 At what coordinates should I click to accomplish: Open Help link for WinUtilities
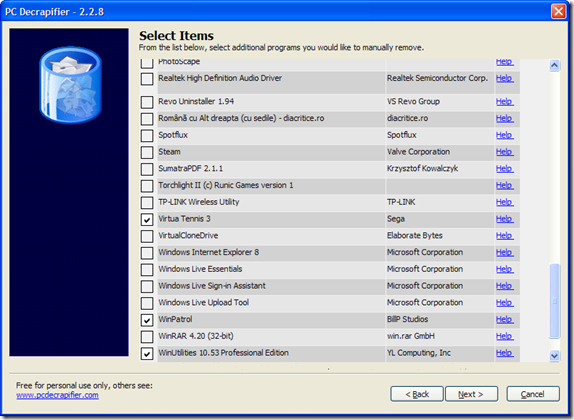504,353
